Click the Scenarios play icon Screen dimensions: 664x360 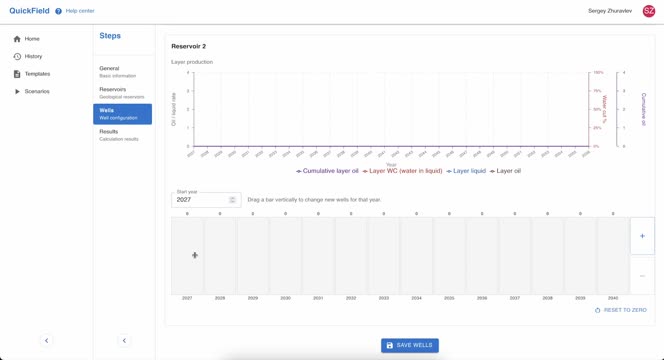coord(17,91)
